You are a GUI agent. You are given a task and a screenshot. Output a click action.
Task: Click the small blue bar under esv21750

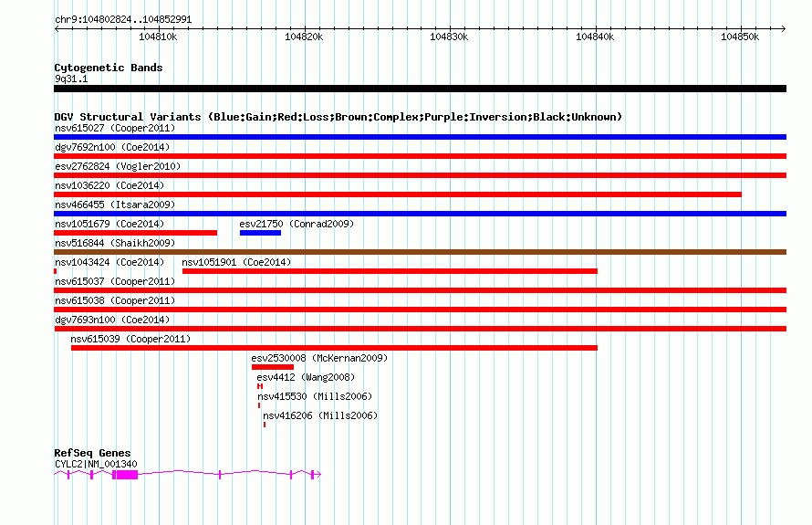261,233
